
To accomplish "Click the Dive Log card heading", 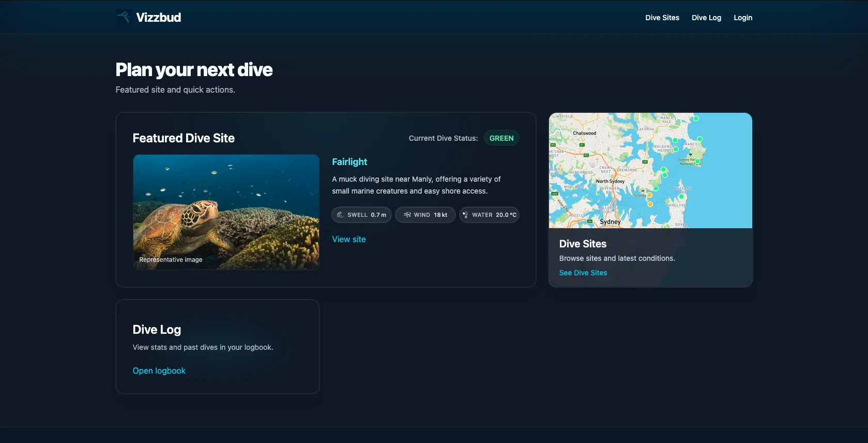I will pyautogui.click(x=157, y=330).
